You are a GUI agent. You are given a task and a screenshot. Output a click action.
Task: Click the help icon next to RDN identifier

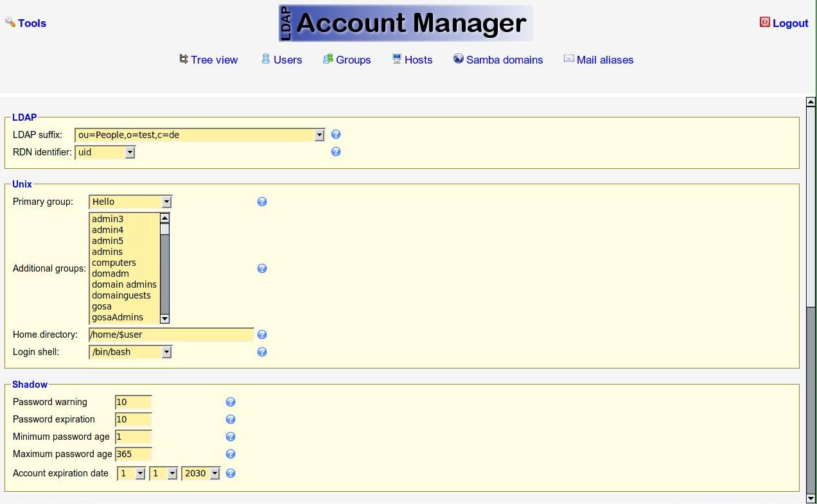coord(335,152)
